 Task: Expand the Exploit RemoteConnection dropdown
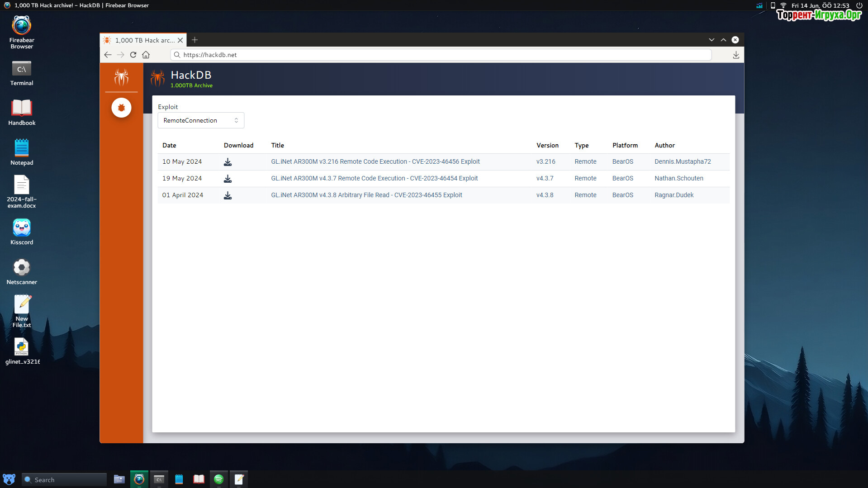pyautogui.click(x=201, y=120)
